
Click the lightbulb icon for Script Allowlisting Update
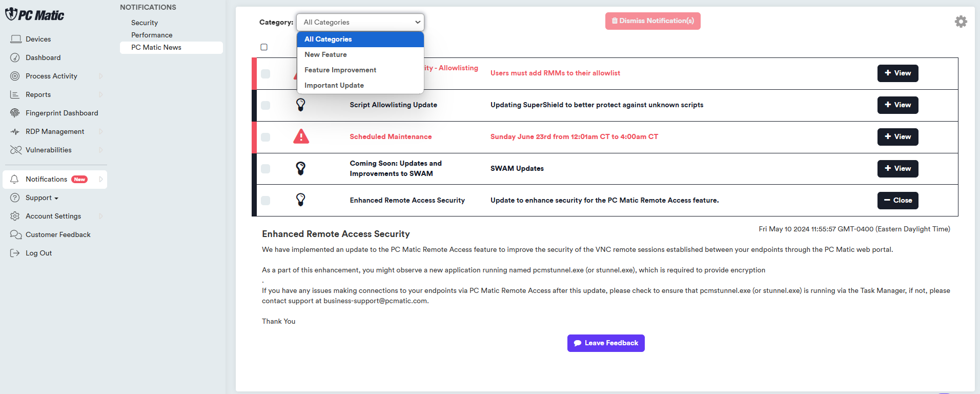[x=301, y=105]
